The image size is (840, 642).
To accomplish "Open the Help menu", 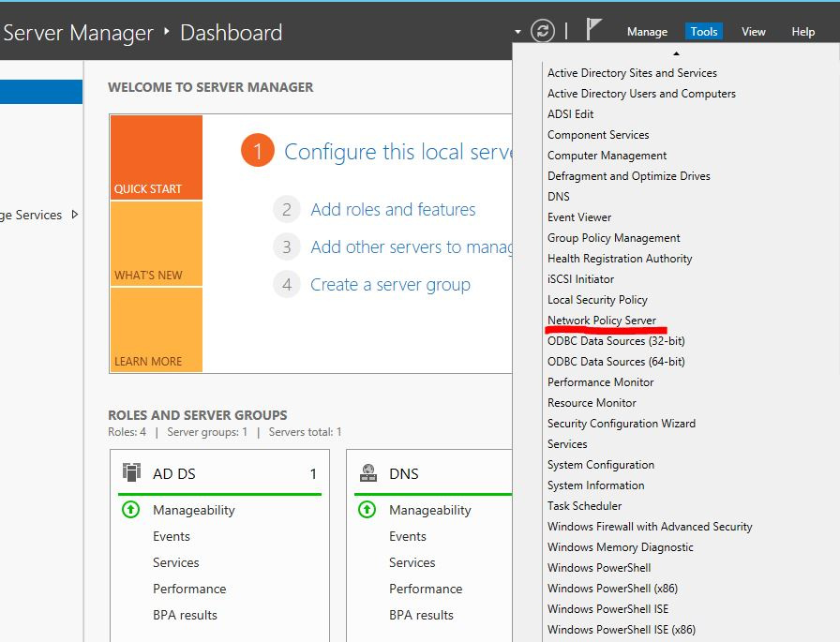I will 803,32.
